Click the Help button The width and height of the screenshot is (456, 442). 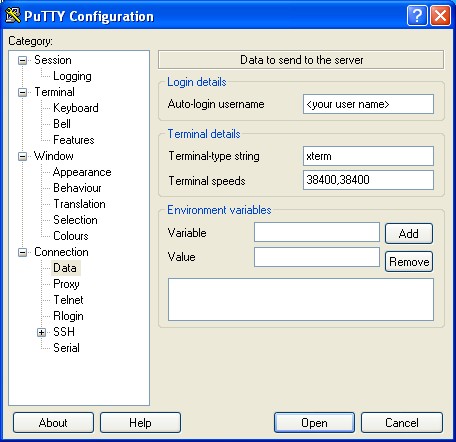140,423
